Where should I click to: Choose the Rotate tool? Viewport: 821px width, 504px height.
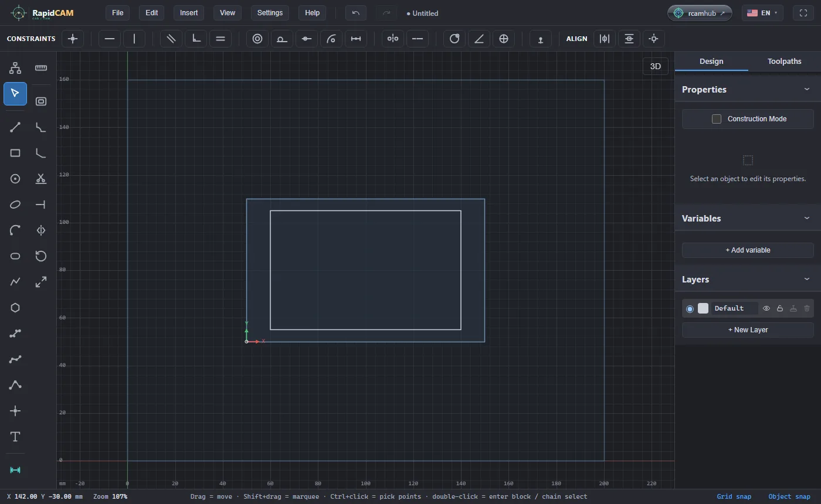(x=41, y=256)
